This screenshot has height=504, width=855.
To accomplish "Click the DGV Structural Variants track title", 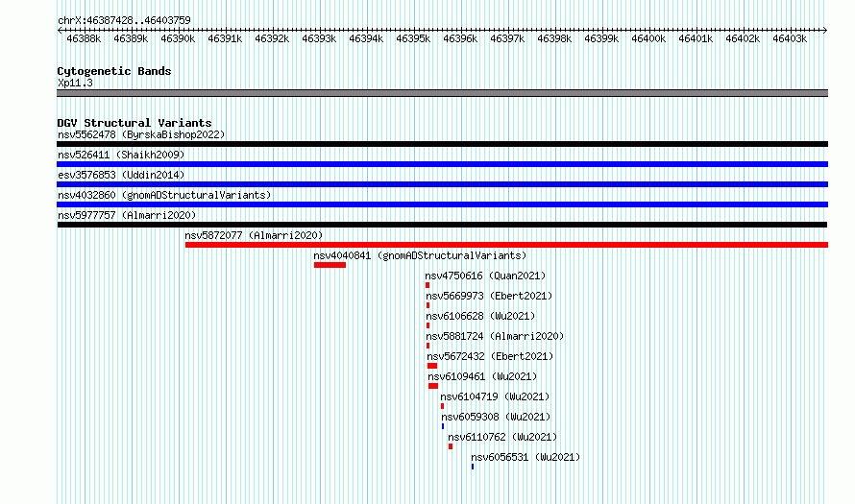I will click(134, 123).
